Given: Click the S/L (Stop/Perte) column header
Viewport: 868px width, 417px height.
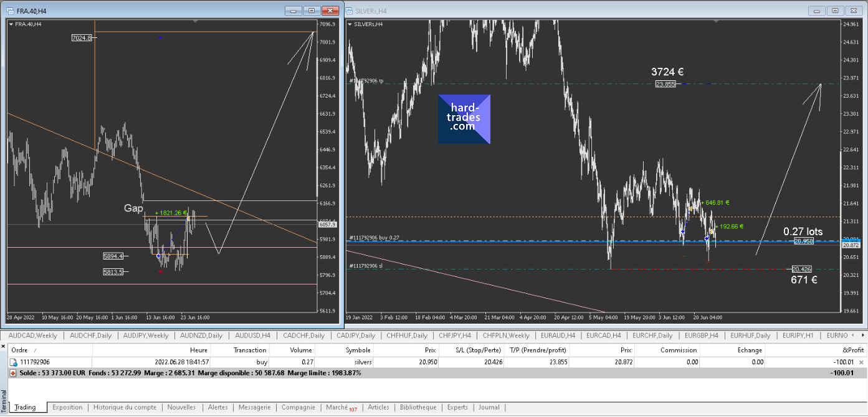Looking at the screenshot, I should click(472, 350).
